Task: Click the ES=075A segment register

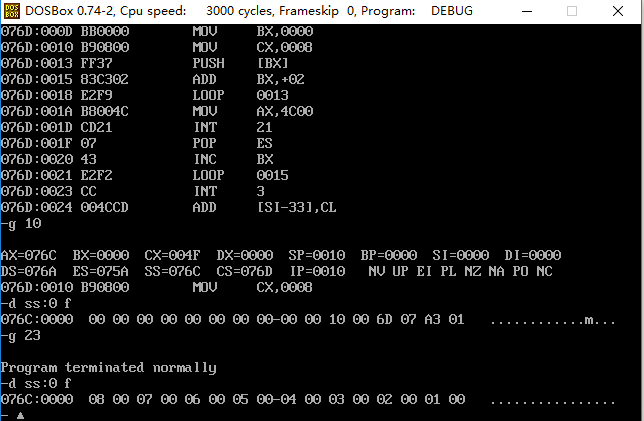Action: pos(101,271)
